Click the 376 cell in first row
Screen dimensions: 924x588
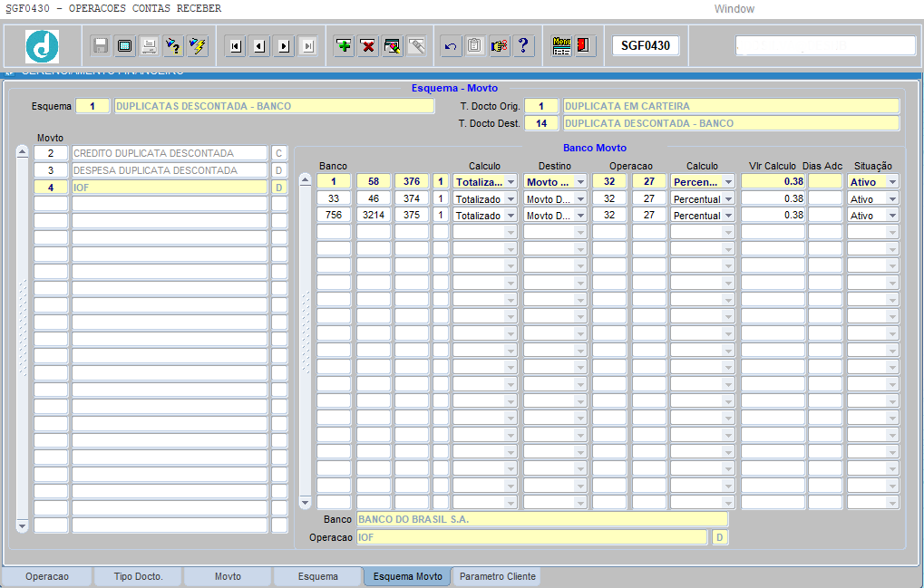click(412, 182)
